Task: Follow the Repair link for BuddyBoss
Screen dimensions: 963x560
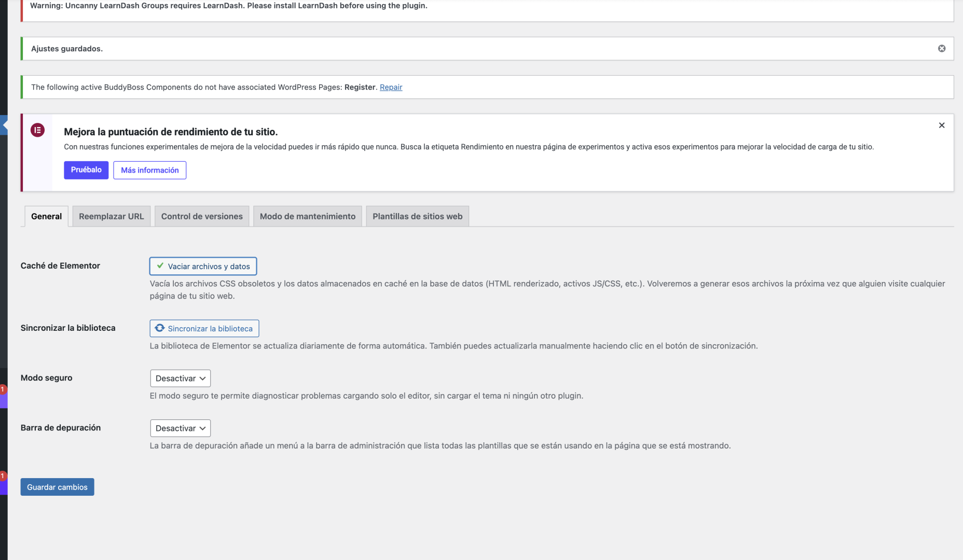Action: [x=391, y=87]
